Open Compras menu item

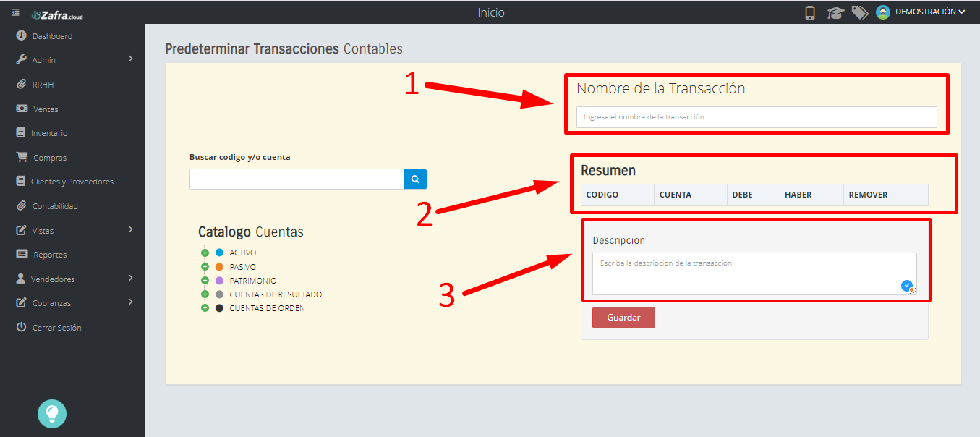50,158
